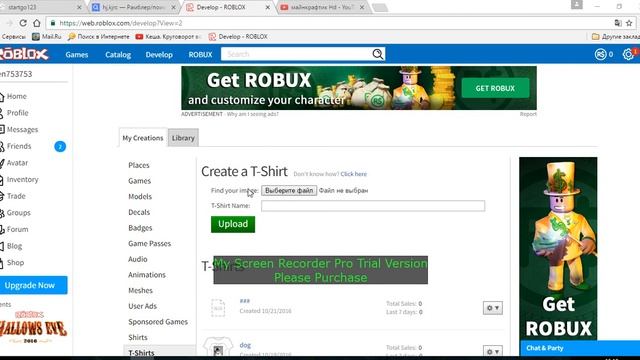This screenshot has width=640, height=360.
Task: Open the Robux balance icon
Action: (x=600, y=54)
